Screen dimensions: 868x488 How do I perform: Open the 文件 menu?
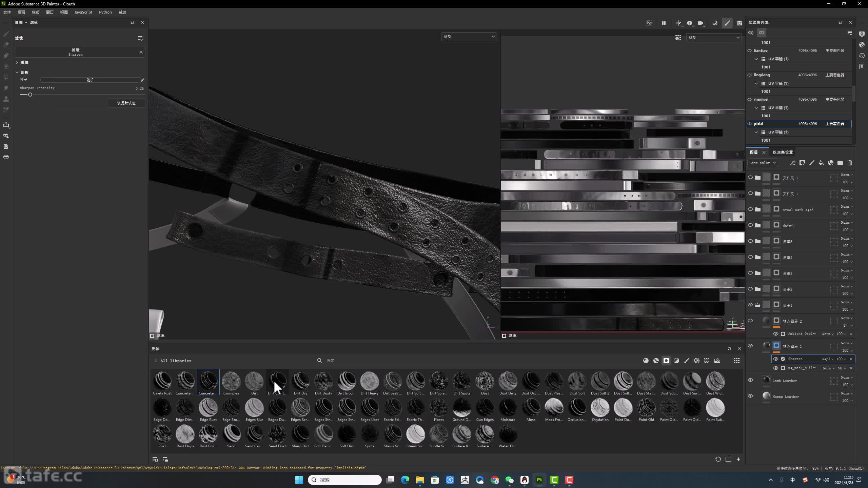(7, 12)
